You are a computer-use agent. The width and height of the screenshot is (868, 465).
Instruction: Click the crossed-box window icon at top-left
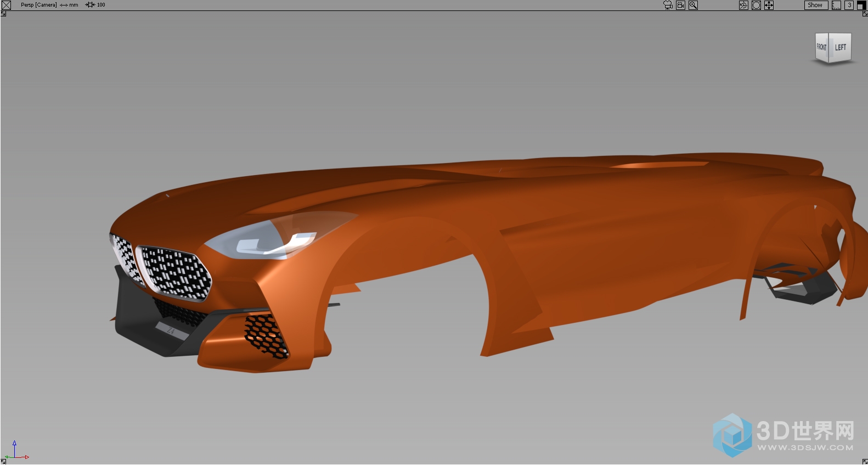(7, 5)
